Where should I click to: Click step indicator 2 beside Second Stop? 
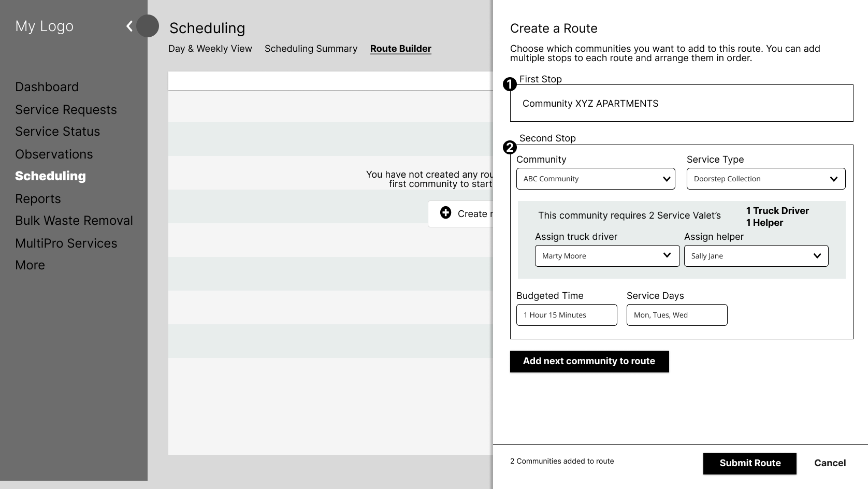[510, 148]
